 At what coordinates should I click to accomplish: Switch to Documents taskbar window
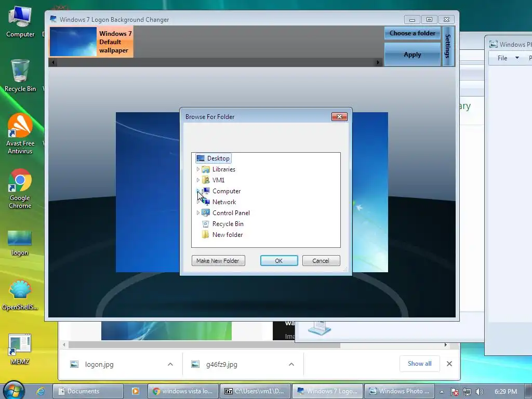click(88, 391)
